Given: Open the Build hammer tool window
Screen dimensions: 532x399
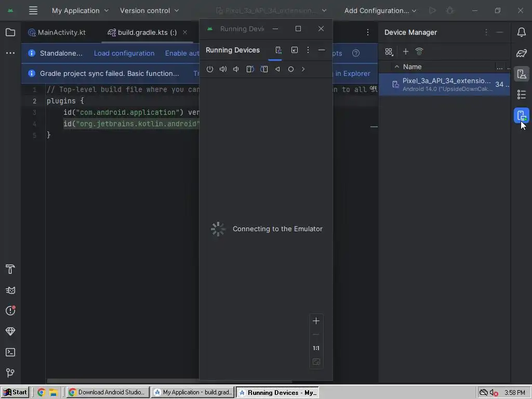Looking at the screenshot, I should tap(10, 270).
